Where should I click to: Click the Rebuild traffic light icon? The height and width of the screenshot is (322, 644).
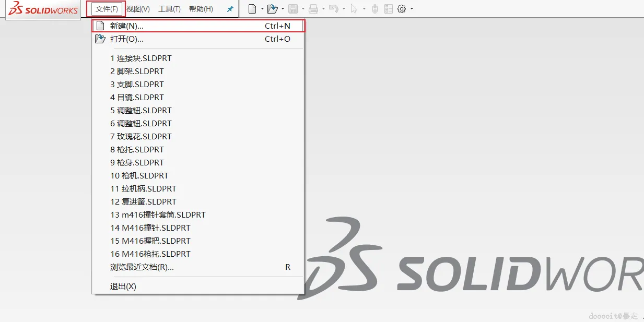pos(374,9)
